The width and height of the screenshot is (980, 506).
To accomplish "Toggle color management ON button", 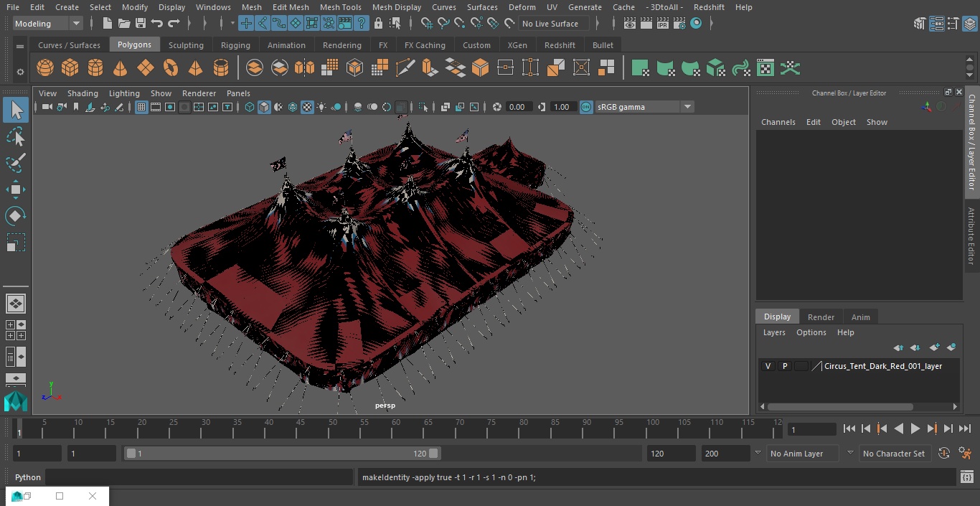I will [586, 107].
